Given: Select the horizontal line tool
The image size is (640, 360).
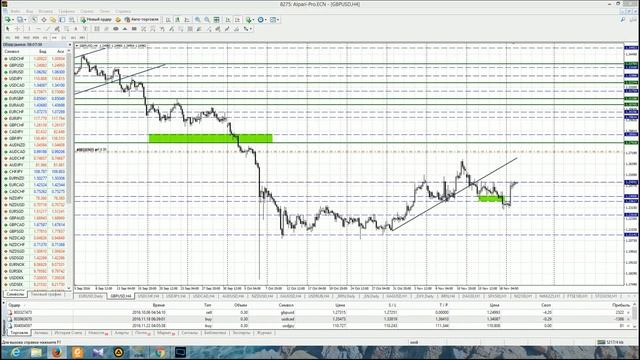Looking at the screenshot, I should [38, 29].
